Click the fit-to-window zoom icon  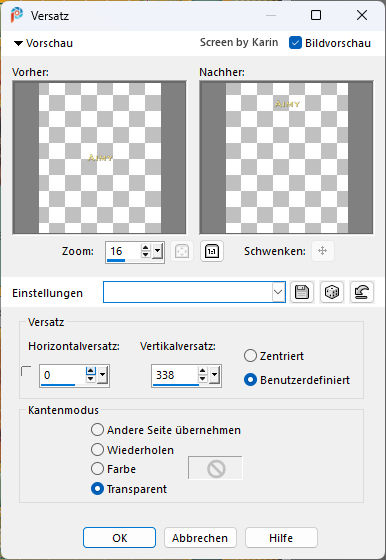(182, 251)
